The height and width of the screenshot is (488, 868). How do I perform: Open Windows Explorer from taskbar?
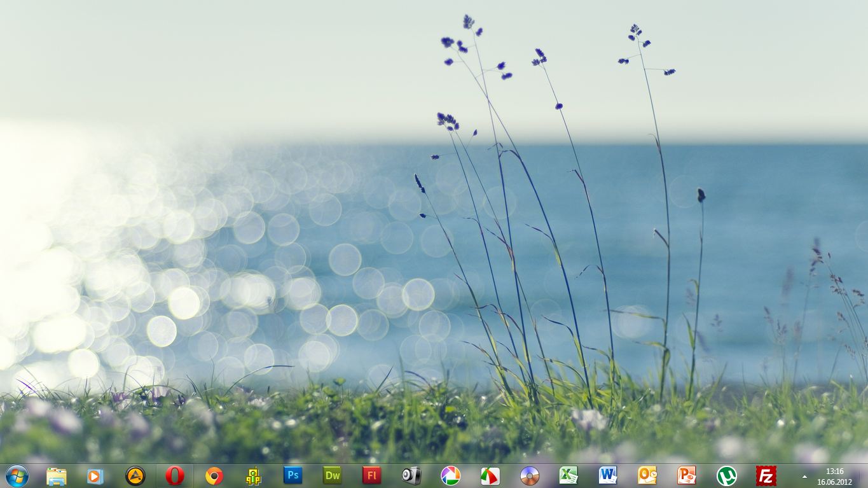(x=57, y=476)
